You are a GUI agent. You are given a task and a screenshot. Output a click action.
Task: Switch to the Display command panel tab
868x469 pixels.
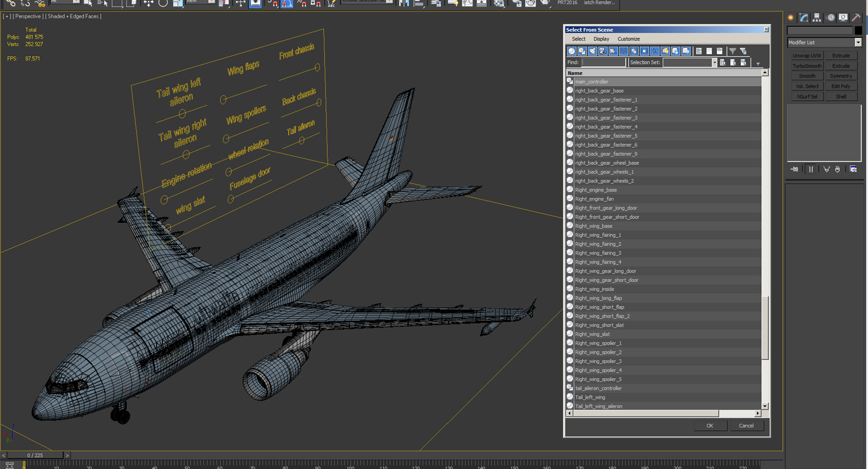843,18
